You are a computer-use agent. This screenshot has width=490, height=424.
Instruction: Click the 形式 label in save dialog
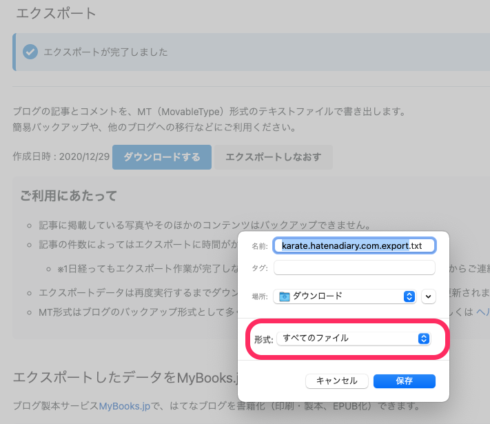(264, 339)
